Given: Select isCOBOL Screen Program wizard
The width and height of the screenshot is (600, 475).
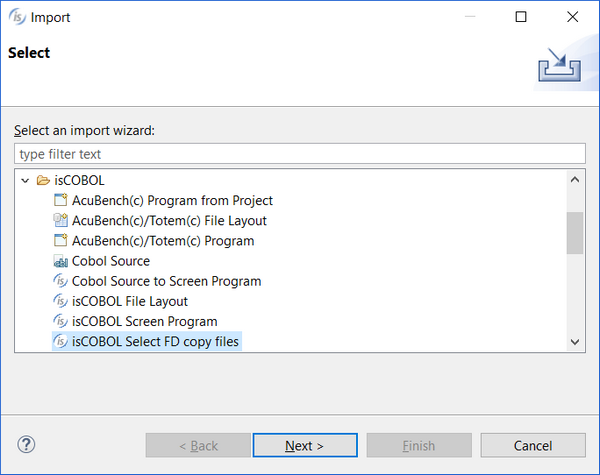Looking at the screenshot, I should [x=145, y=322].
